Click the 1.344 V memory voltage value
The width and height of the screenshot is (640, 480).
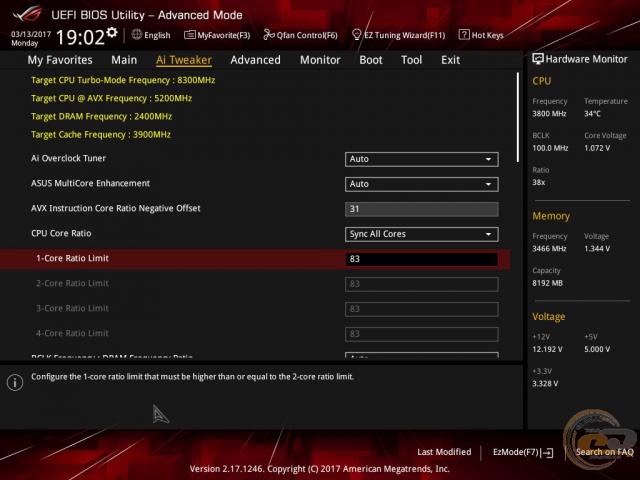click(597, 249)
